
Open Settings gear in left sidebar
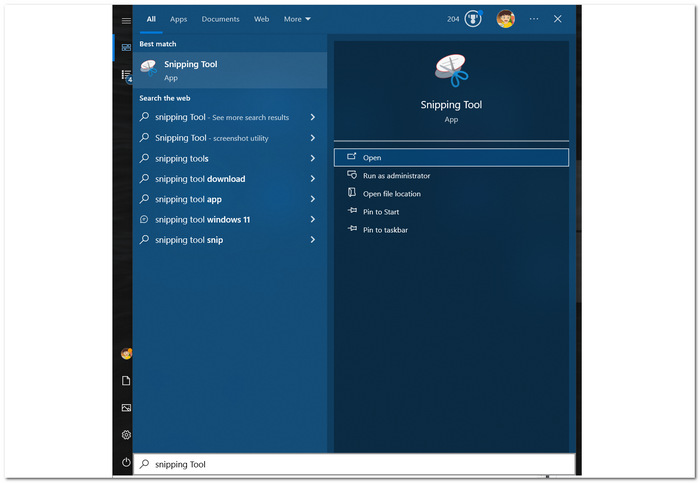pos(126,434)
